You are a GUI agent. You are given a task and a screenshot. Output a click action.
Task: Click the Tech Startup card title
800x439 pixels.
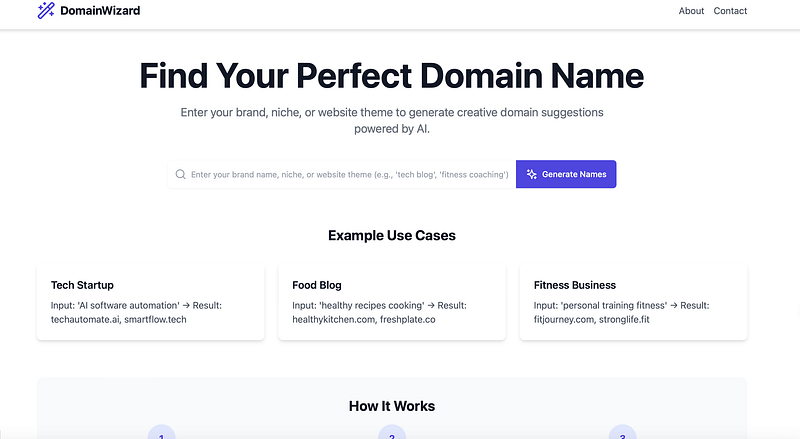pos(82,285)
